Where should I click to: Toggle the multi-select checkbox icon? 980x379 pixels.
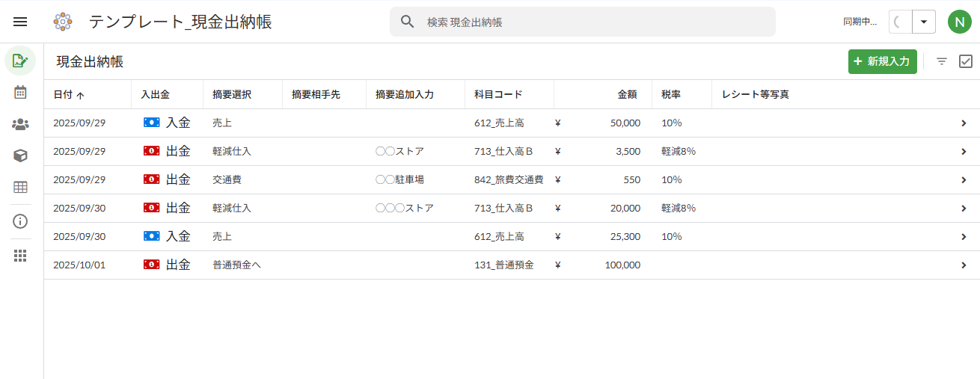[966, 61]
